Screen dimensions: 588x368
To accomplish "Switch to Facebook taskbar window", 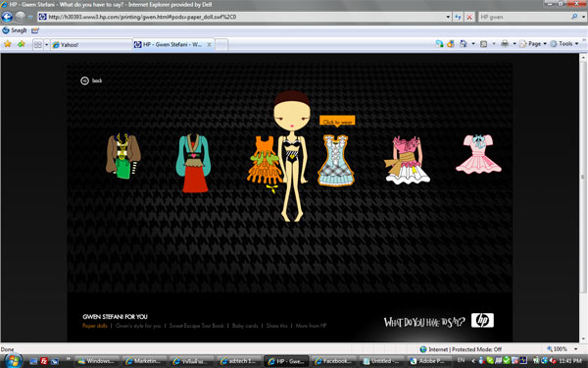I will click(x=334, y=361).
